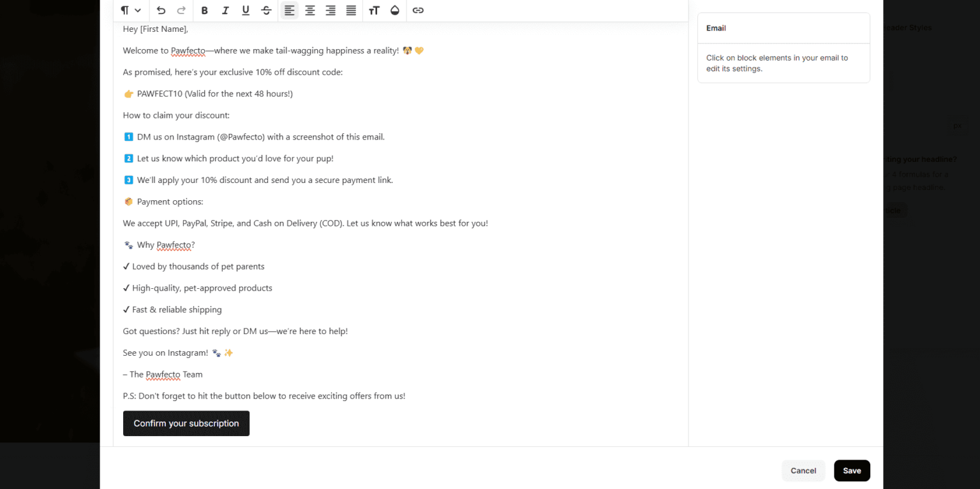Screen dimensions: 980x489
Task: Save the email changes
Action: [852, 471]
